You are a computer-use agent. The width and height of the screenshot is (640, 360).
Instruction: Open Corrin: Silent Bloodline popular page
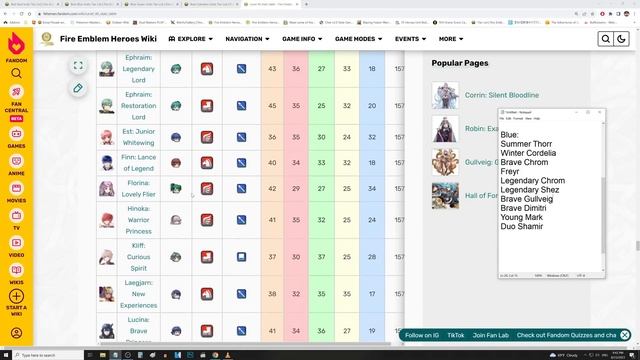502,95
